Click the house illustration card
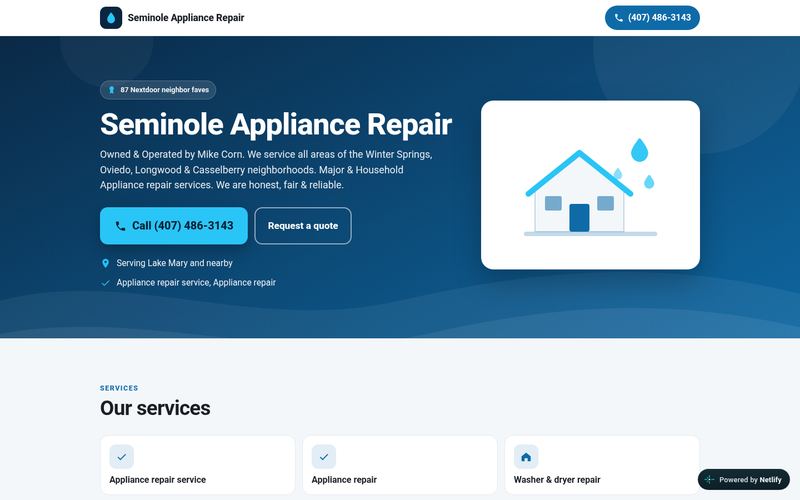Screen dimensions: 800x500 coord(590,185)
